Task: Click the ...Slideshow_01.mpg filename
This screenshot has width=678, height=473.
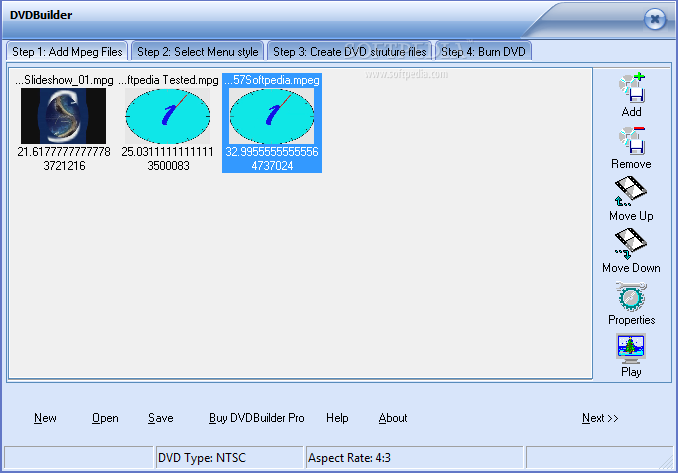Action: coord(64,80)
